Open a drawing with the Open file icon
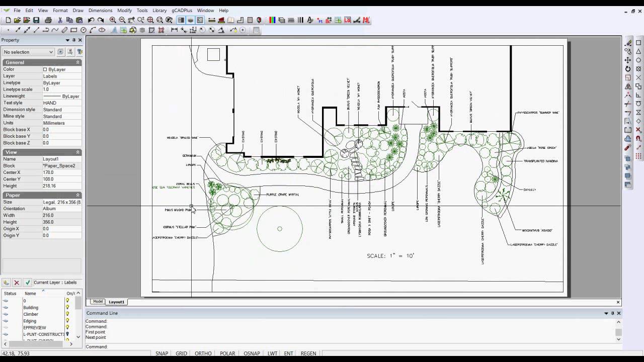644x362 pixels. coord(17,20)
